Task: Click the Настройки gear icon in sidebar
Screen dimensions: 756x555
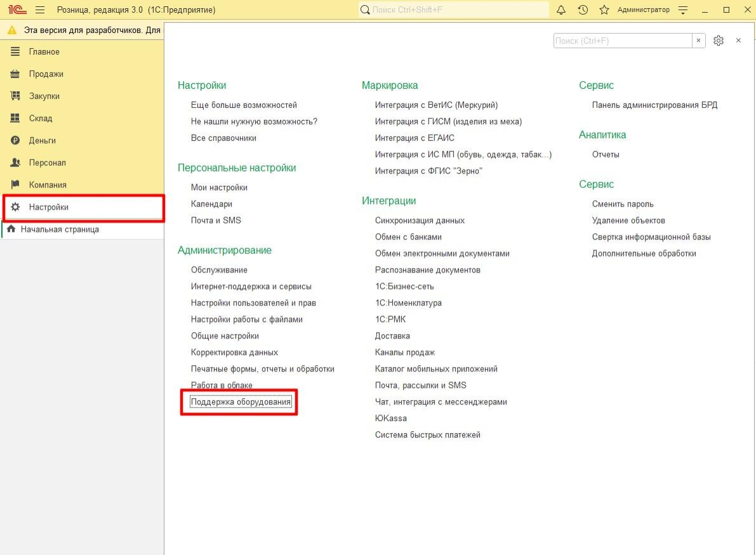Action: click(15, 207)
